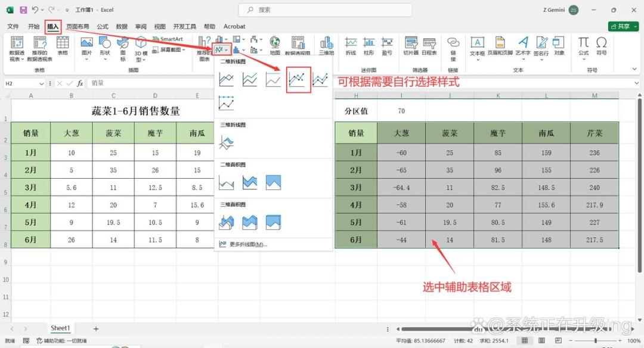The height and width of the screenshot is (348, 644).
Task: Click the zoom slider handle
Action: pyautogui.click(x=596, y=341)
